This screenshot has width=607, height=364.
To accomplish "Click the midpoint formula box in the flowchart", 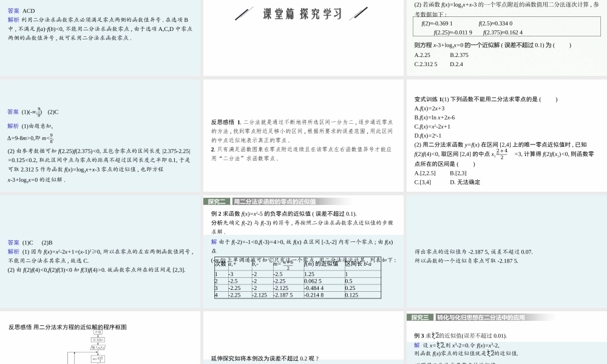I will coord(99,358).
